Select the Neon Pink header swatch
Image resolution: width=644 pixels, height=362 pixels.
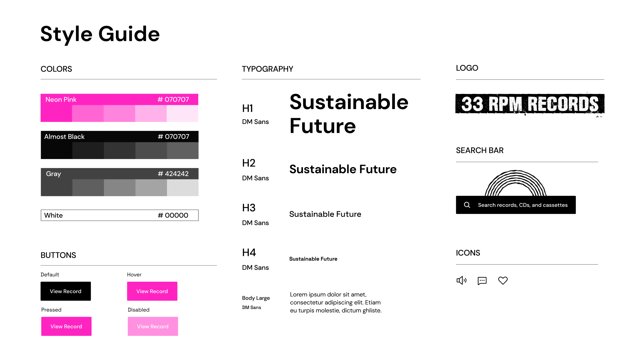(119, 99)
